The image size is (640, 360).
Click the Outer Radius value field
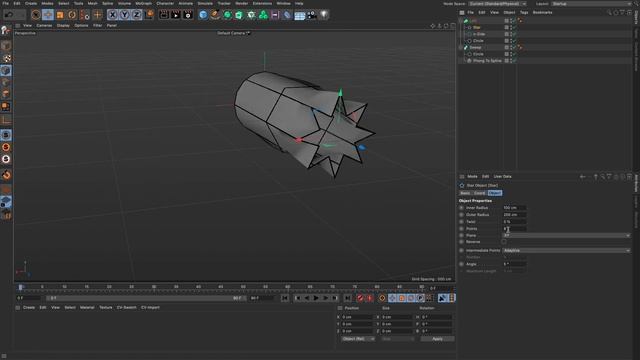(514, 215)
